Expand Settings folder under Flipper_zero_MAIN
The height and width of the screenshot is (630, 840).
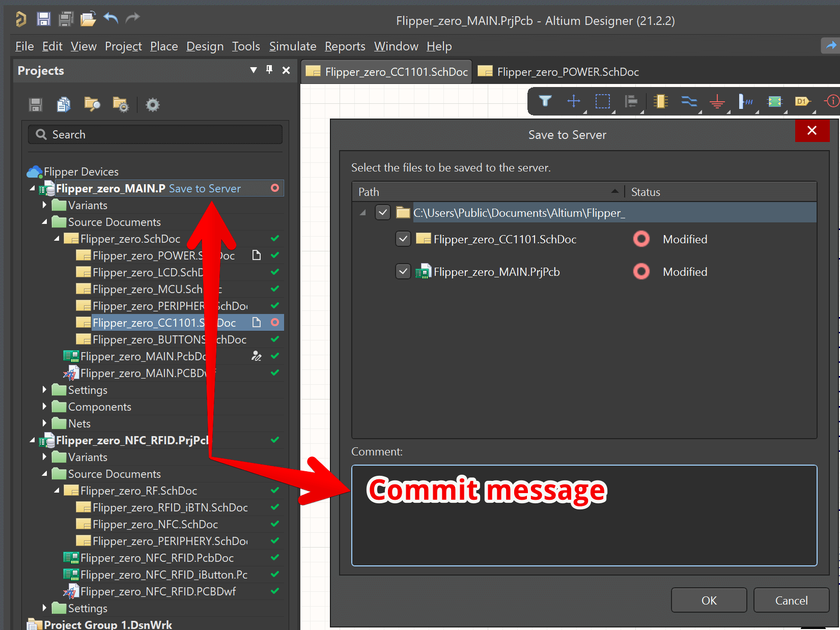point(44,390)
